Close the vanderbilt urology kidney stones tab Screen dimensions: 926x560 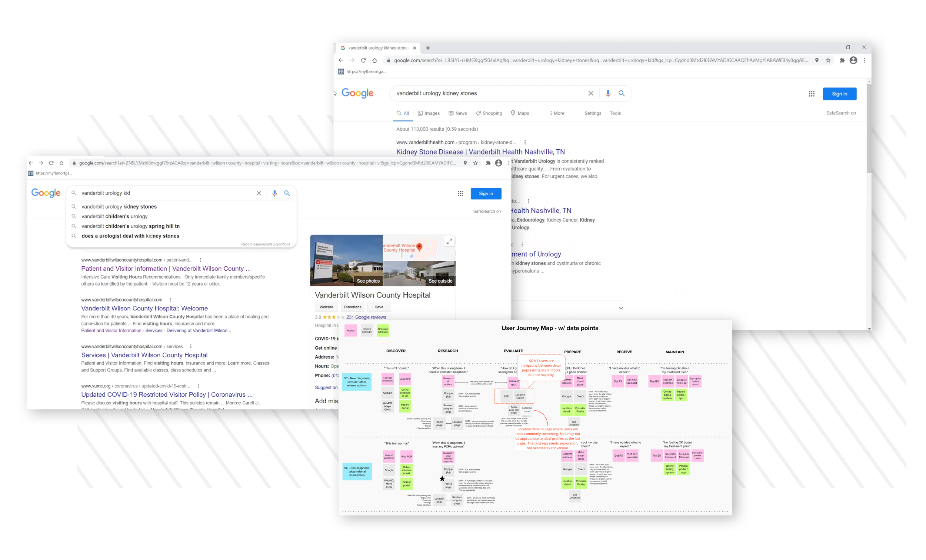pyautogui.click(x=414, y=48)
